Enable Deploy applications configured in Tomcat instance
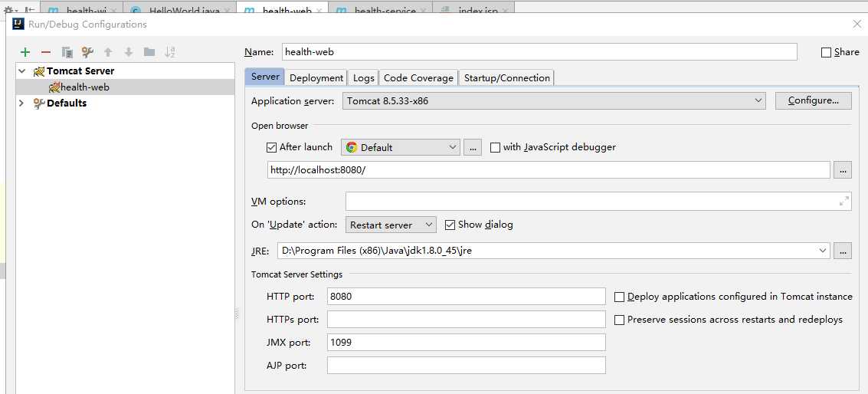This screenshot has height=394, width=868. point(620,297)
